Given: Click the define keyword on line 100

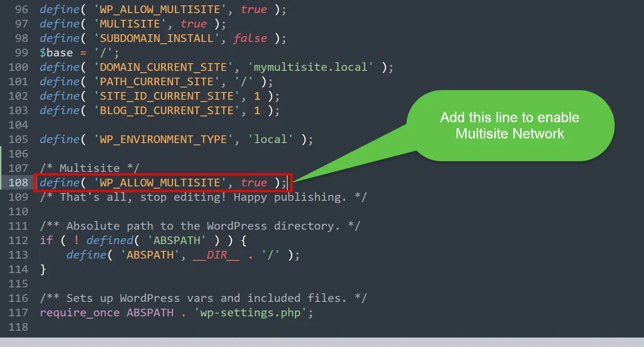Looking at the screenshot, I should coord(60,67).
